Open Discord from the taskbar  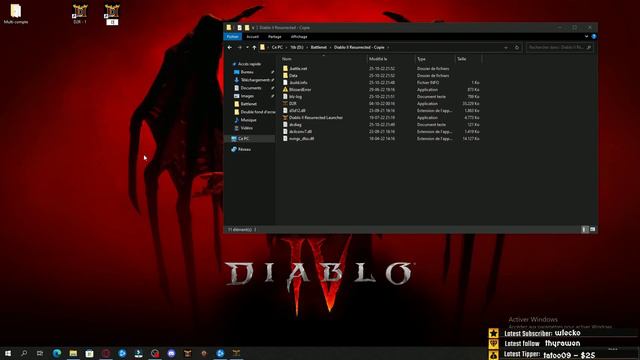coord(171,353)
